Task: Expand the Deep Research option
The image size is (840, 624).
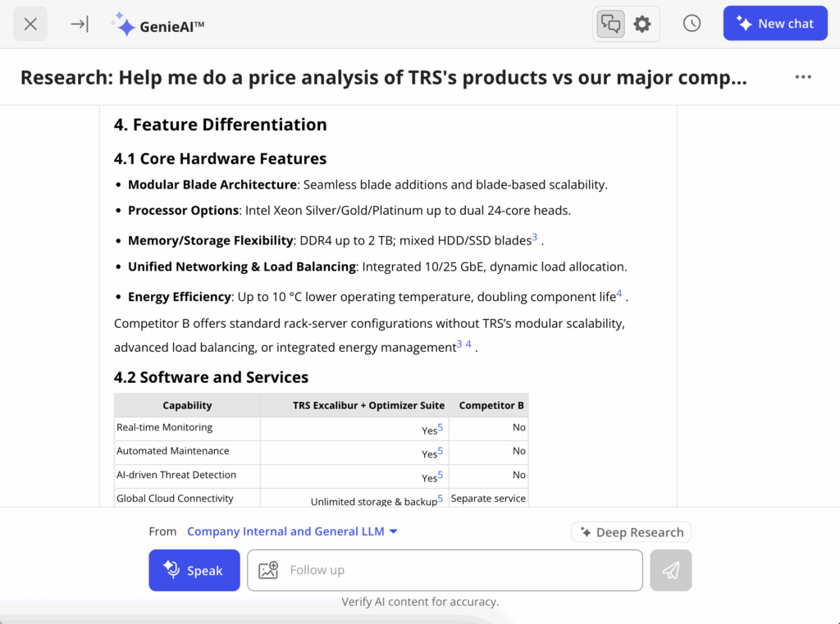Action: pos(631,531)
